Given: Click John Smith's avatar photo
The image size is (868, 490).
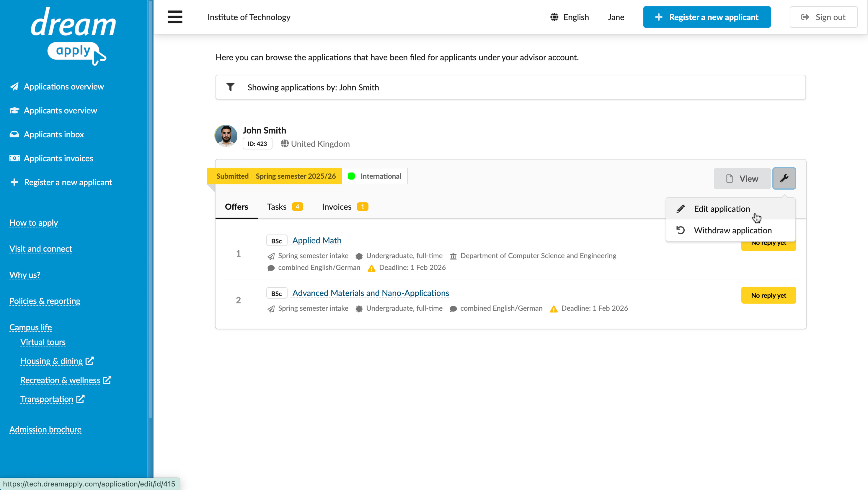Looking at the screenshot, I should [x=226, y=136].
